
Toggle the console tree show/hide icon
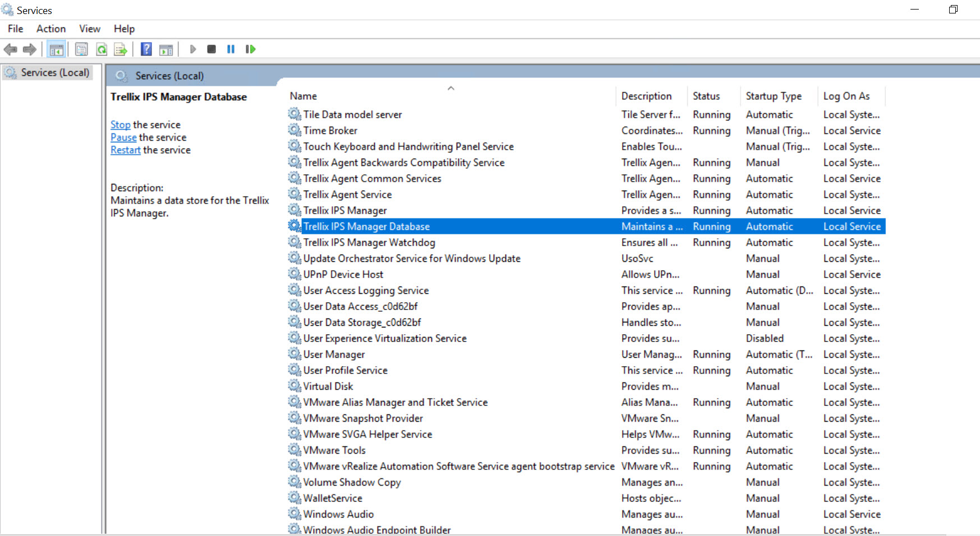pos(56,49)
